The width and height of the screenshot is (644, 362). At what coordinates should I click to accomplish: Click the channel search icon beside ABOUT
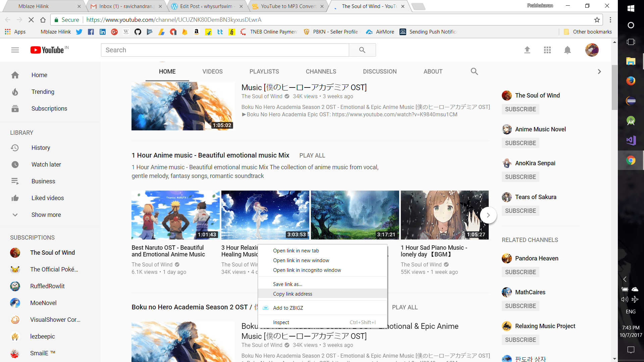(x=474, y=71)
